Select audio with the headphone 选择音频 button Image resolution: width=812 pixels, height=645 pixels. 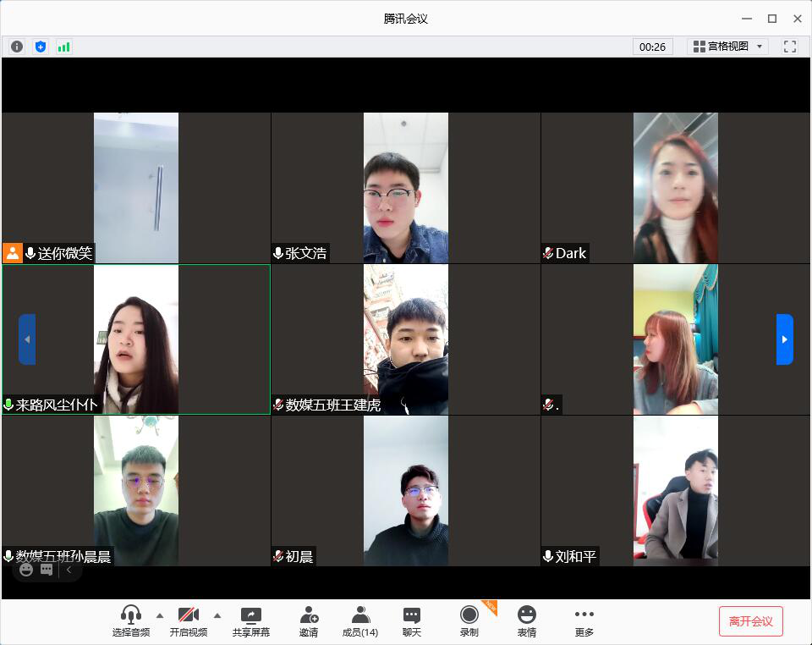130,621
